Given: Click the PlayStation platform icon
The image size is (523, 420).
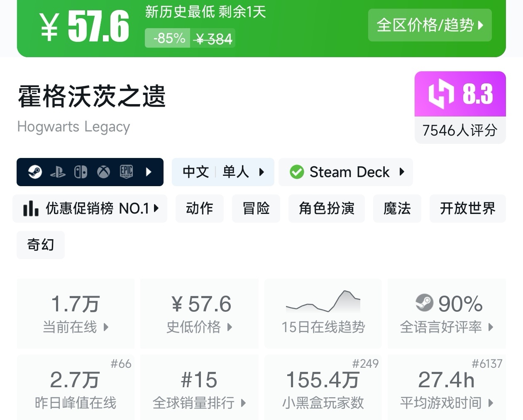Looking at the screenshot, I should [x=58, y=172].
